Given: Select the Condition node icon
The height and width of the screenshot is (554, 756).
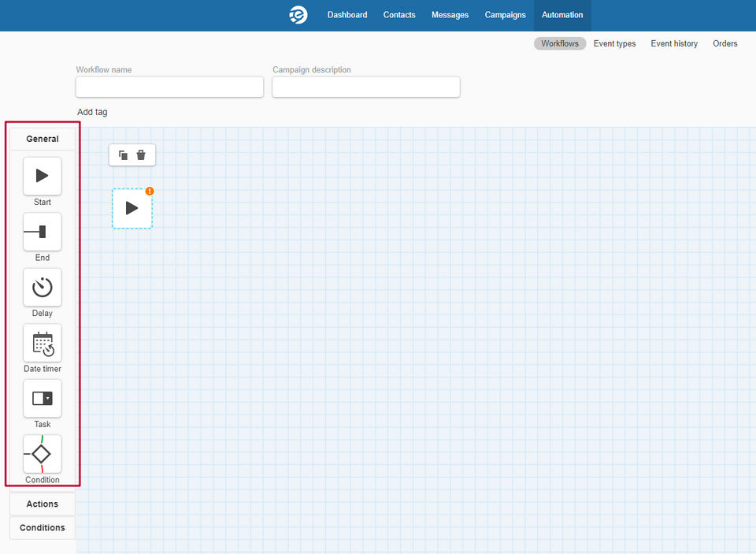Looking at the screenshot, I should pyautogui.click(x=43, y=454).
